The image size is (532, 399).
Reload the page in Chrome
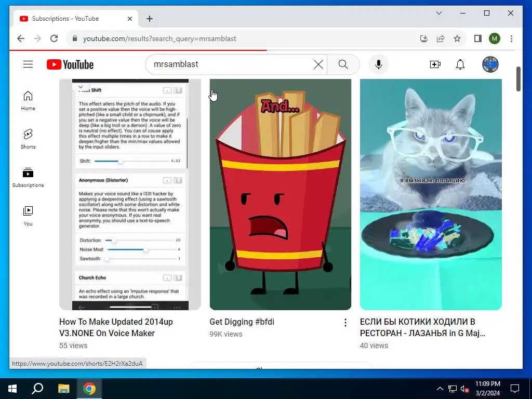pyautogui.click(x=54, y=38)
